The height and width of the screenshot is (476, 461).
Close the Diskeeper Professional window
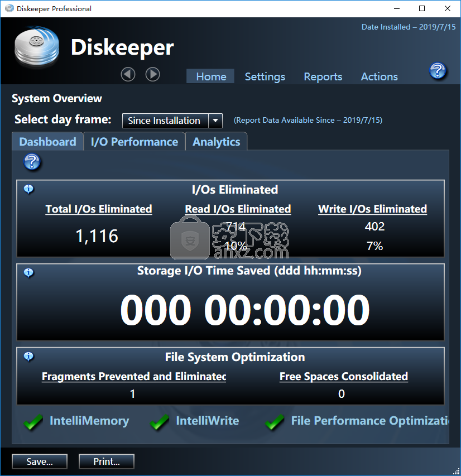(448, 8)
